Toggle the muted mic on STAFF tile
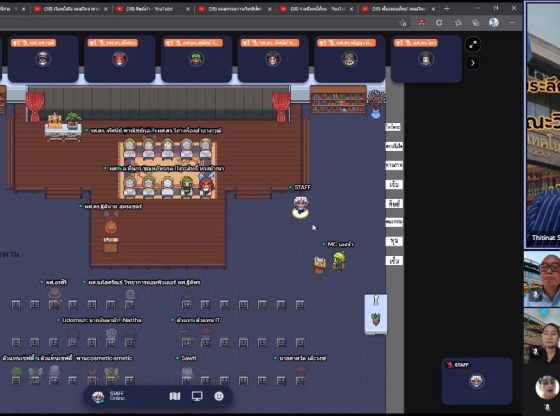Viewport: 560px width, 416px height. point(450,365)
